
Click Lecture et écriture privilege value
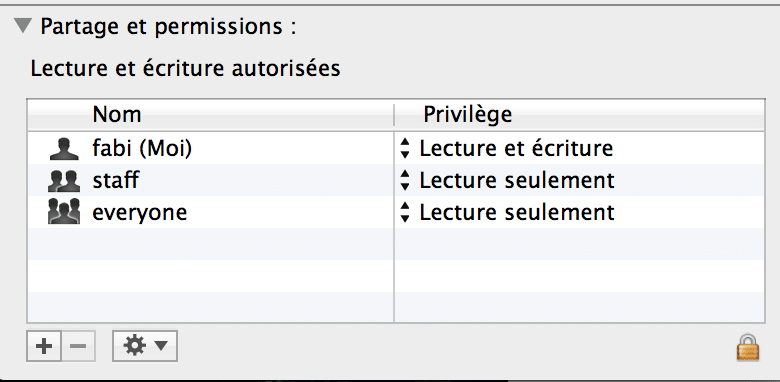point(516,148)
